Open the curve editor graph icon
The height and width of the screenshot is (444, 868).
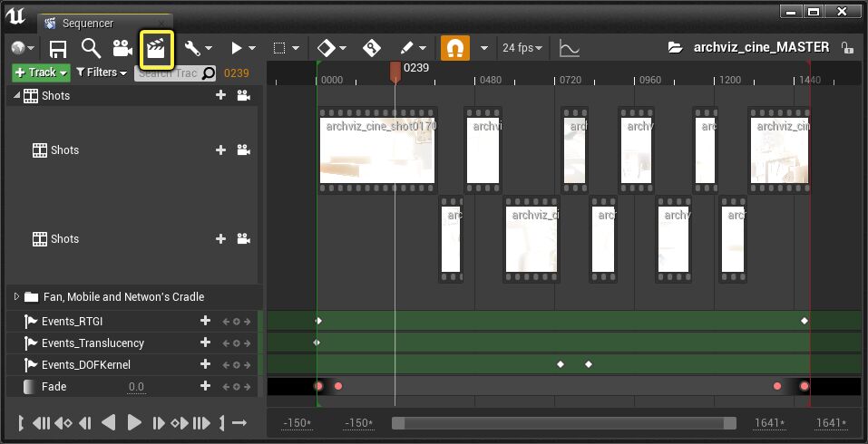(570, 48)
